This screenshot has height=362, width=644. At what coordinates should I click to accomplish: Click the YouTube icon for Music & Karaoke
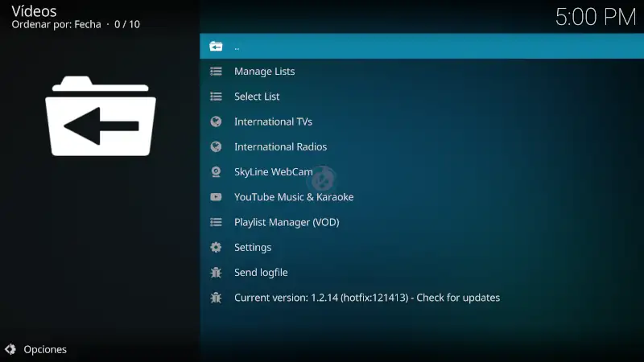click(216, 197)
